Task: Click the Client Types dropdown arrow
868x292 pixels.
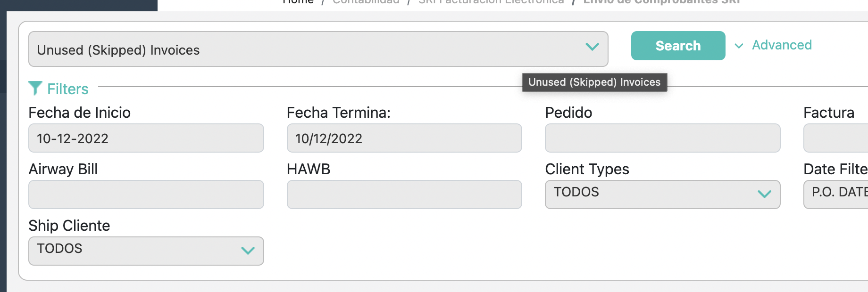Action: tap(764, 194)
